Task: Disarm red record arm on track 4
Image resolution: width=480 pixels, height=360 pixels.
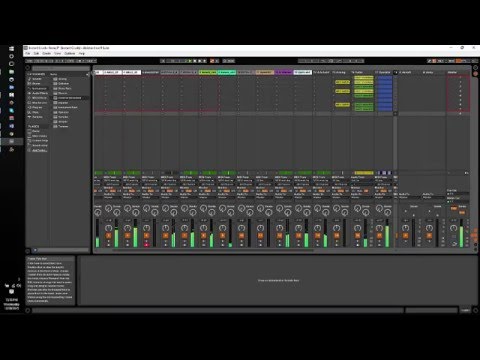Action: [147, 245]
